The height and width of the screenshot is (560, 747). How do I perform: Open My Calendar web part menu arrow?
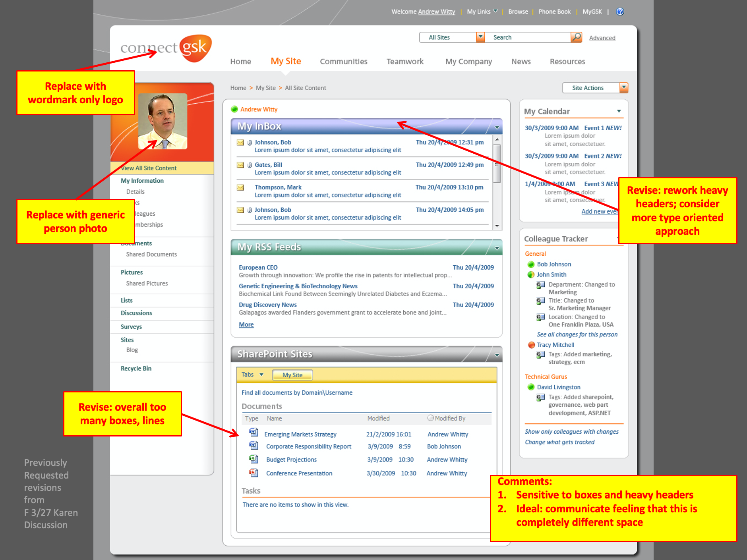[x=619, y=111]
